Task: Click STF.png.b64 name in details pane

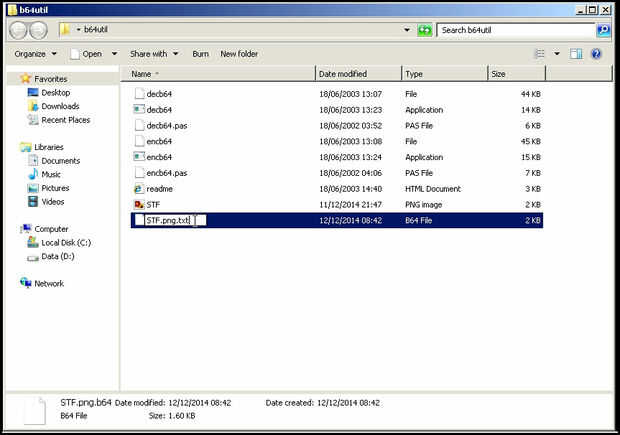Action: tap(86, 403)
